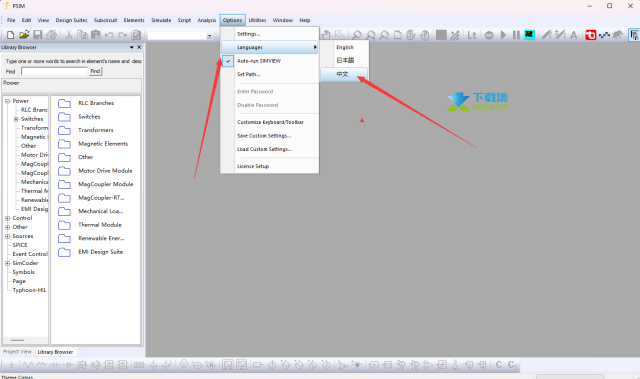Viewport: 640px width, 379px height.
Task: Switch to the Project View tab
Action: tap(17, 352)
